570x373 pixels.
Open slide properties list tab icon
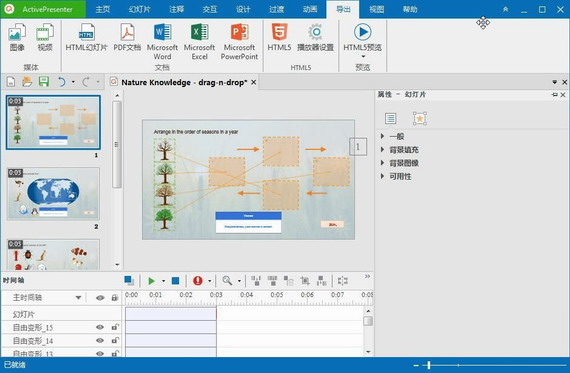(390, 118)
